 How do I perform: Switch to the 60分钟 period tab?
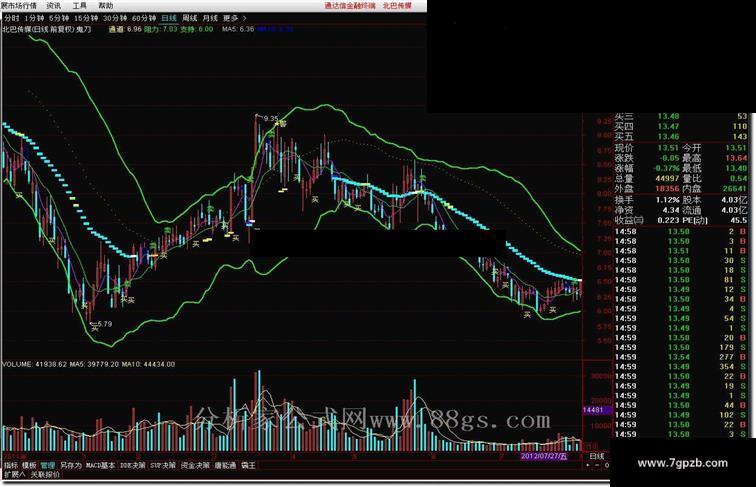pos(144,18)
